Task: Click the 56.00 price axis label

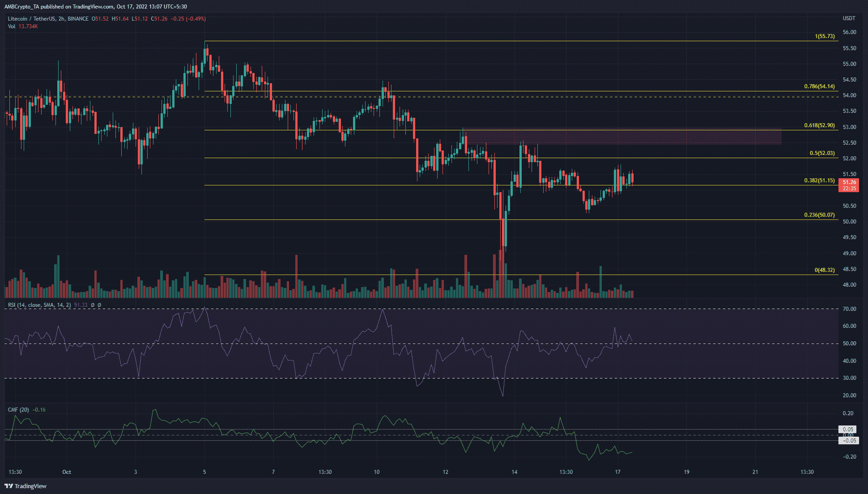Action: pos(849,32)
